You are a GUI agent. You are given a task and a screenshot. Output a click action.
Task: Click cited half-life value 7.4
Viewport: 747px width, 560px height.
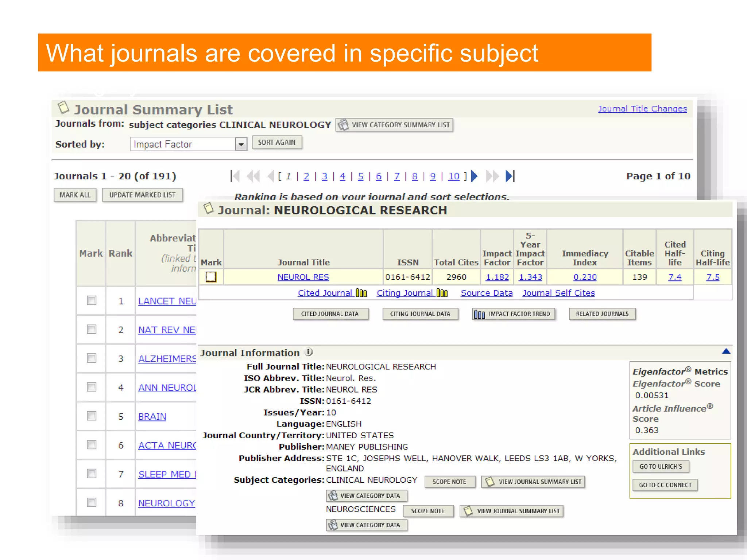point(675,277)
